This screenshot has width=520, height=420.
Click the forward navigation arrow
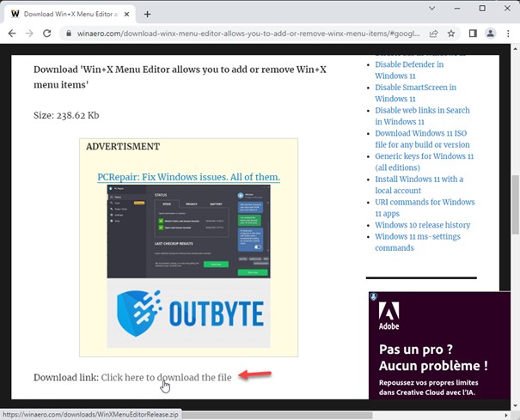coord(29,33)
